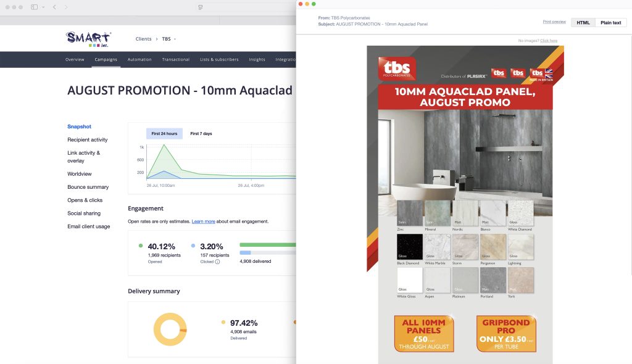Click the delivery summary donut chart
Image resolution: width=632 pixels, height=364 pixels.
170,329
